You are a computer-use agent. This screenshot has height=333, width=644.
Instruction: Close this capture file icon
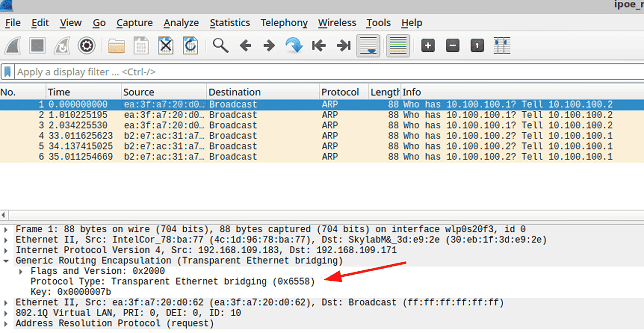(x=166, y=46)
